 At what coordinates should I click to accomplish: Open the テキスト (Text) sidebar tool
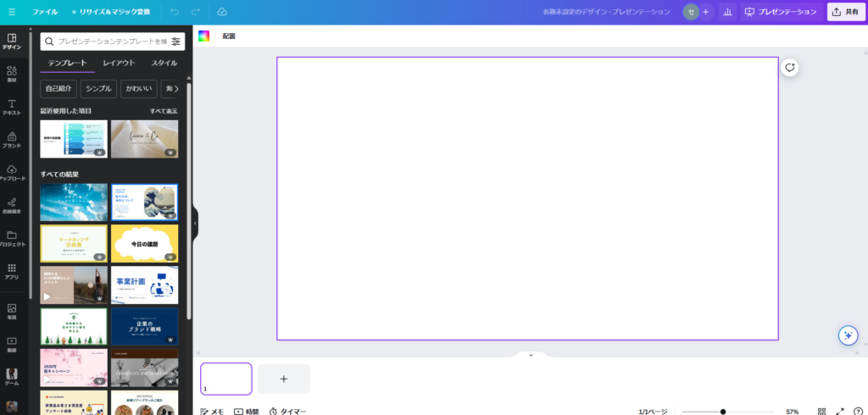pos(12,108)
